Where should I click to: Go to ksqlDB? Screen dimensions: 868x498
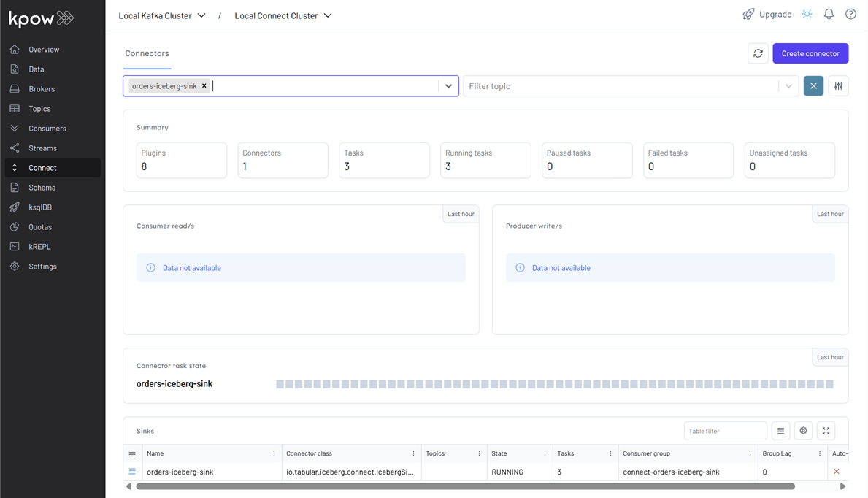coord(40,207)
